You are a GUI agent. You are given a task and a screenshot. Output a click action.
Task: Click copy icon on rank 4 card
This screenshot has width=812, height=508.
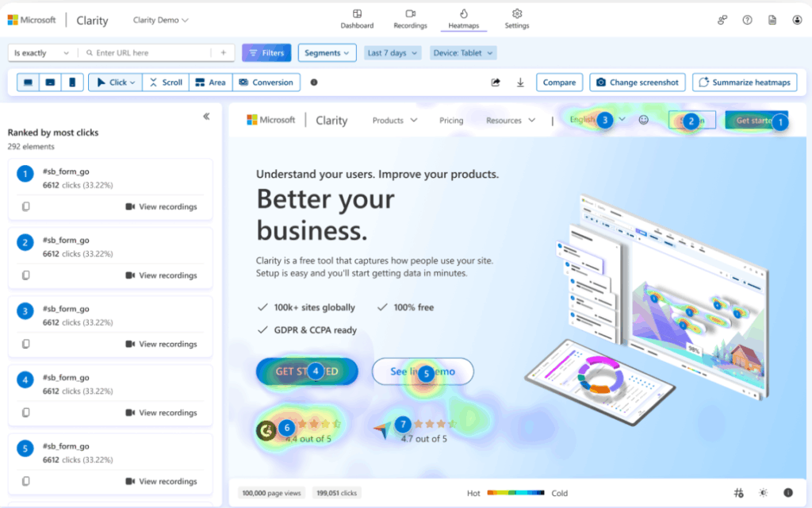pos(26,413)
